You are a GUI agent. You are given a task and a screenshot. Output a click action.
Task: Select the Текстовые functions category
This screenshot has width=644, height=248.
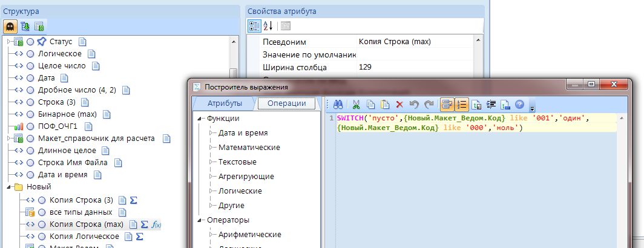click(x=237, y=162)
